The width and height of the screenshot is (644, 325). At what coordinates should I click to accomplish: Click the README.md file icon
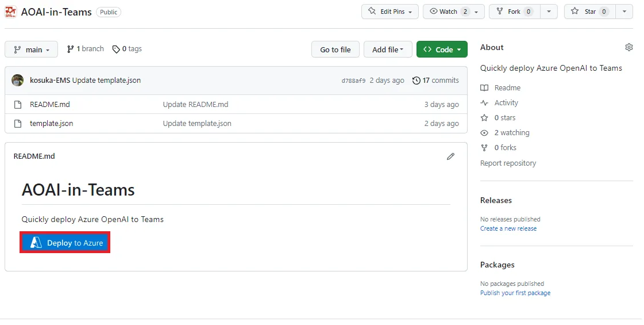click(x=18, y=105)
